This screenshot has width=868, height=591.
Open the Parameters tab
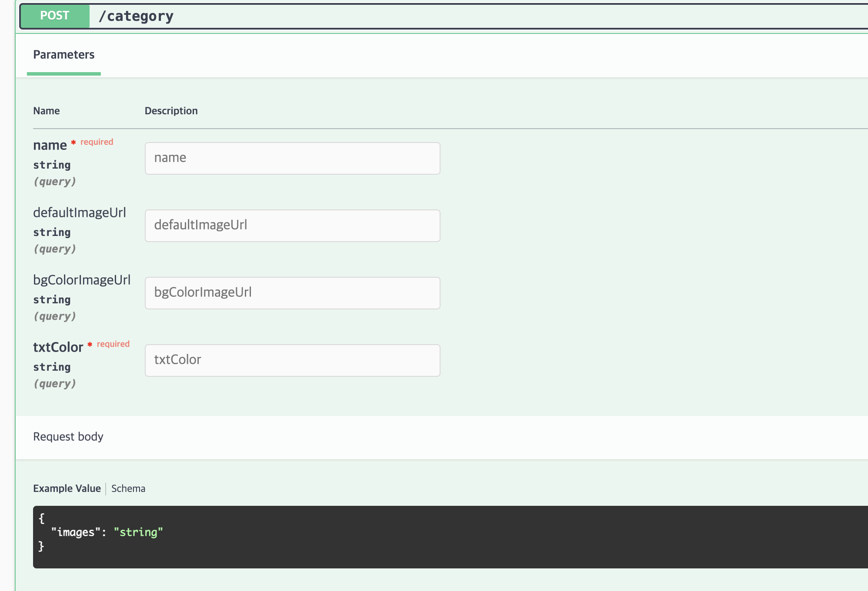pyautogui.click(x=64, y=55)
